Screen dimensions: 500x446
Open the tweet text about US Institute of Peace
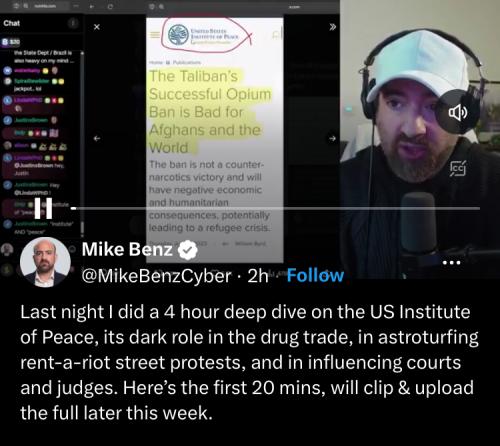click(x=249, y=363)
